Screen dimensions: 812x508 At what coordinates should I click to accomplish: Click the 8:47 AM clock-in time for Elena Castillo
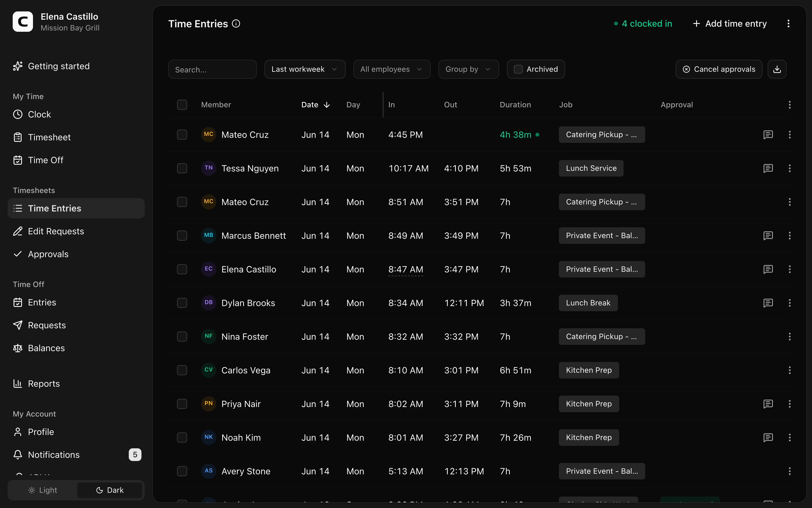click(405, 269)
